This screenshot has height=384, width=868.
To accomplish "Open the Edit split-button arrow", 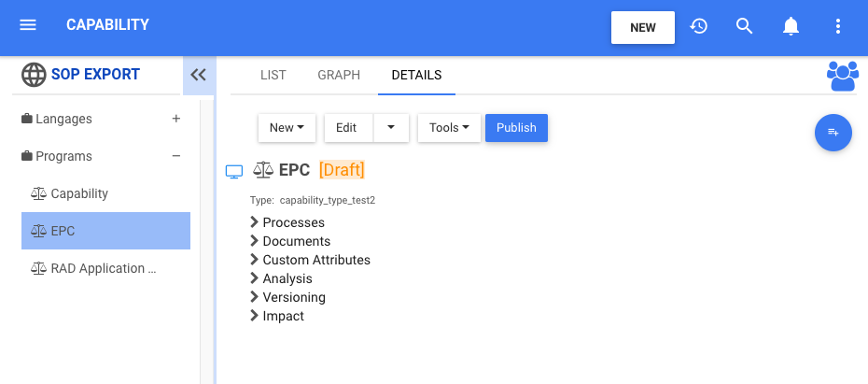I will pyautogui.click(x=391, y=128).
